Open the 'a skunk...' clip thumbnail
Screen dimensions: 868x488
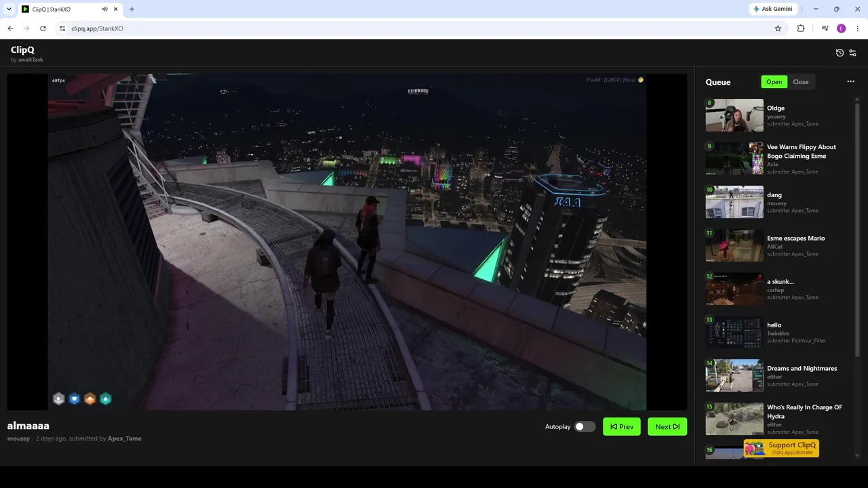click(x=734, y=289)
